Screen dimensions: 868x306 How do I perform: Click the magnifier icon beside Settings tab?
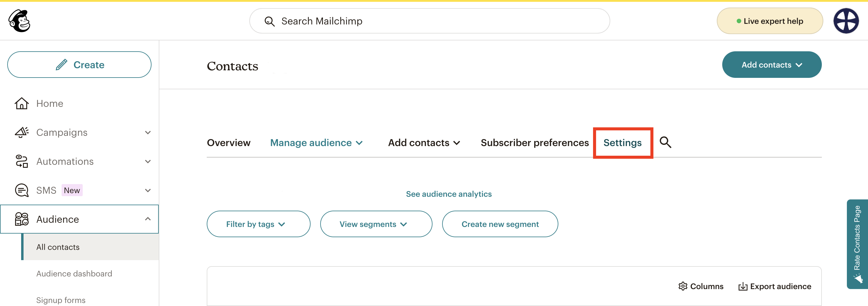tap(665, 142)
